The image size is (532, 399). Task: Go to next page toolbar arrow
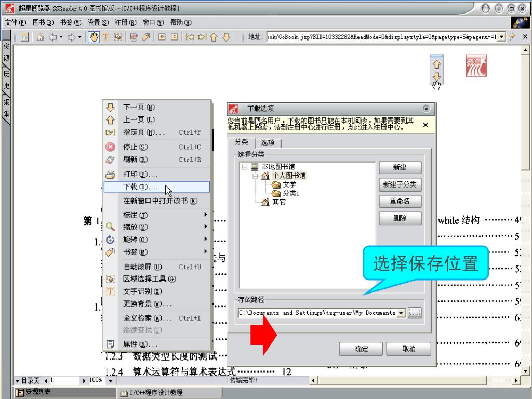[x=227, y=37]
